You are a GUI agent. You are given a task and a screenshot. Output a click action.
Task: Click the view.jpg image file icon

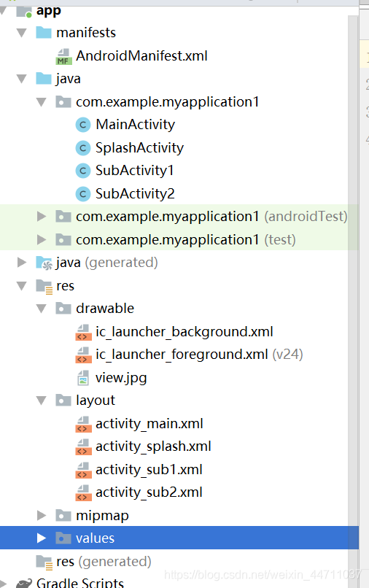(x=83, y=378)
